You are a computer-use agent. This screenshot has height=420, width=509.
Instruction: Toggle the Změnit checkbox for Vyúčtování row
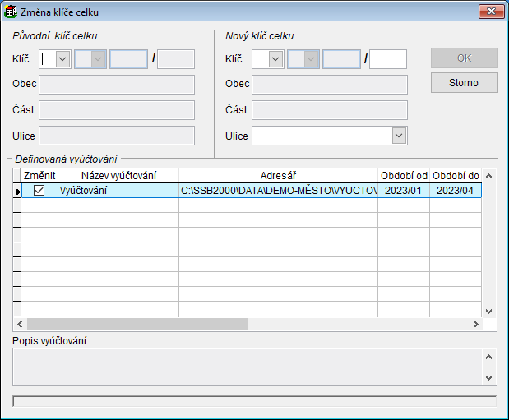(x=39, y=190)
